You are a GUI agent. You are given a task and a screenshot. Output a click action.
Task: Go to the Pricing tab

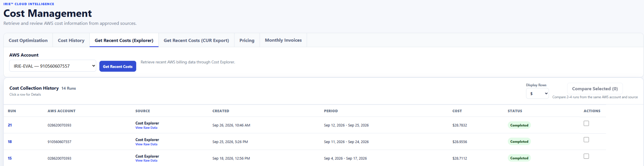point(247,40)
